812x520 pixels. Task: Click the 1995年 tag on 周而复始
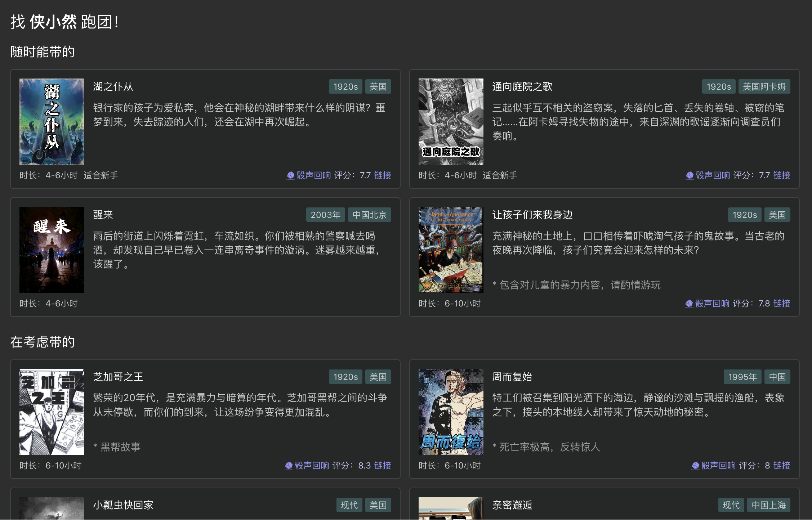pyautogui.click(x=742, y=377)
